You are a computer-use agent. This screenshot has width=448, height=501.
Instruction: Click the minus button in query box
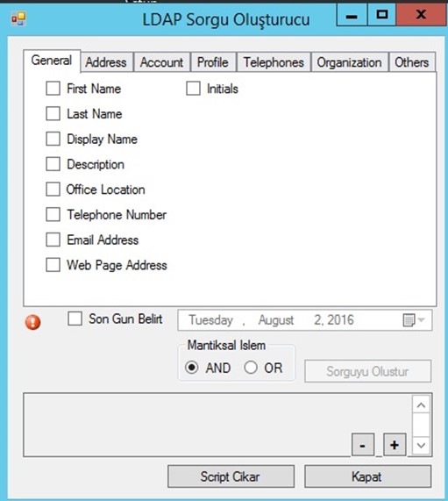click(362, 445)
